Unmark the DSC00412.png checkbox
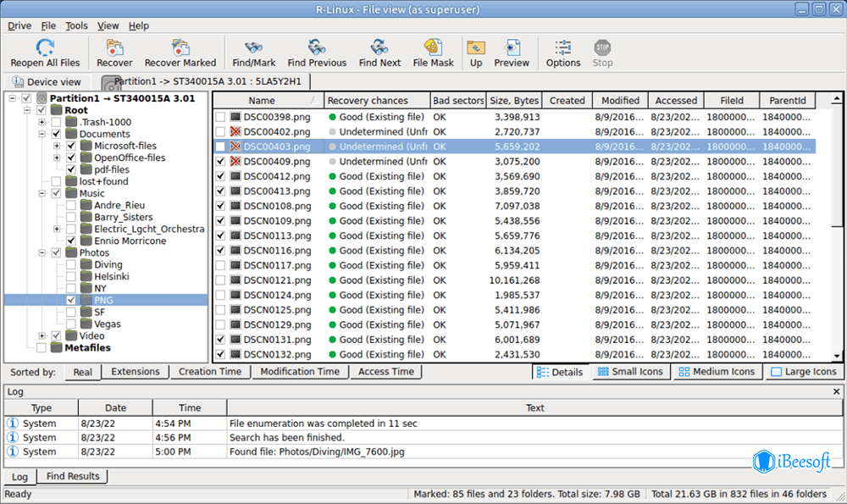The image size is (847, 504). point(220,176)
